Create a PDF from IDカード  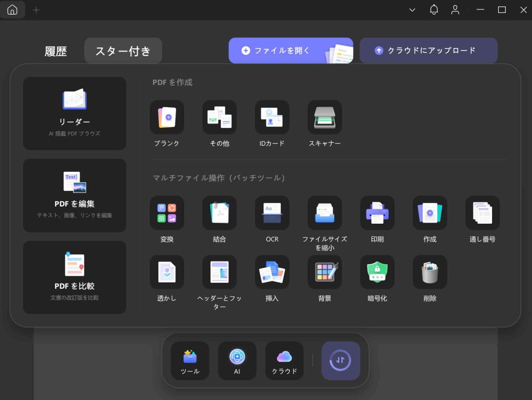point(272,117)
